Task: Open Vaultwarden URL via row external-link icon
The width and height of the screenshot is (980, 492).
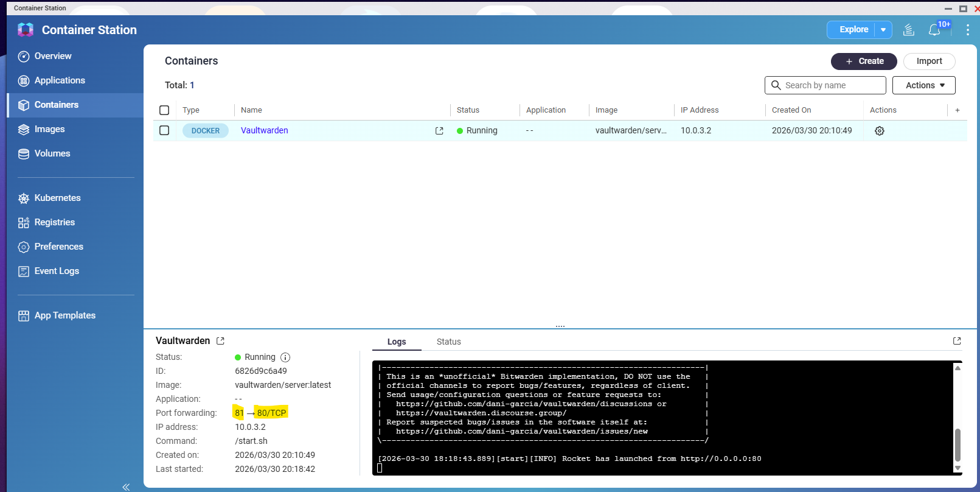Action: point(439,131)
